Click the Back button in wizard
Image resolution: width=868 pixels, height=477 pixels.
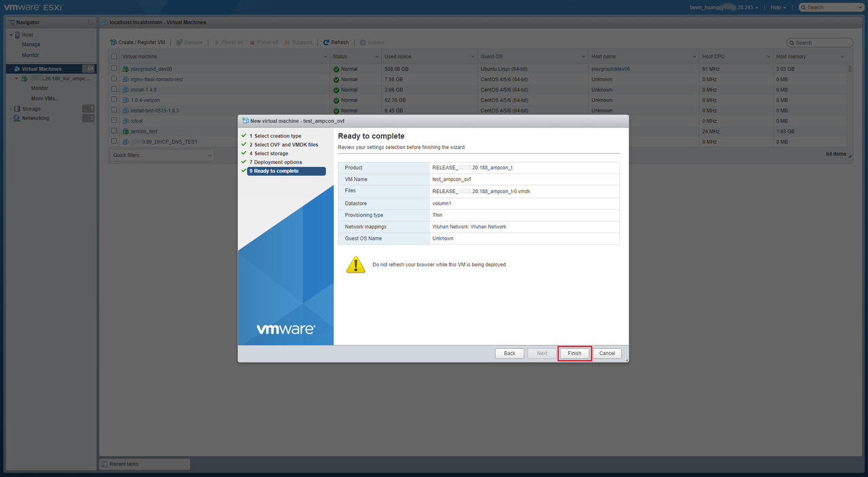[x=509, y=354]
